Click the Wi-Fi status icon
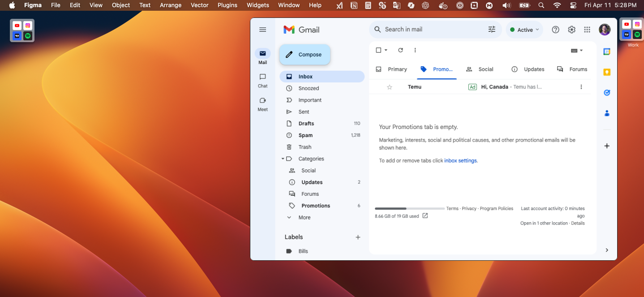 (557, 5)
